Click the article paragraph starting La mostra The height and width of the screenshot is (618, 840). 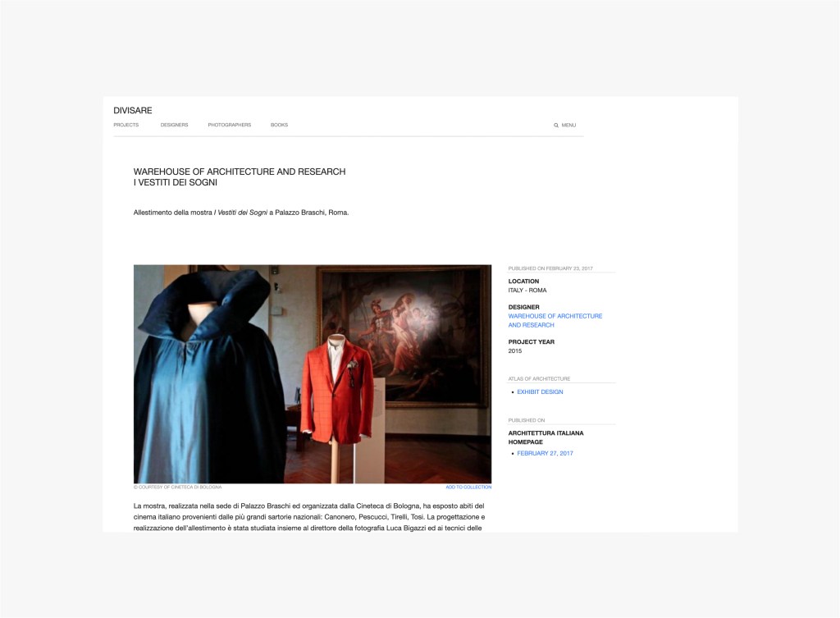coord(309,517)
